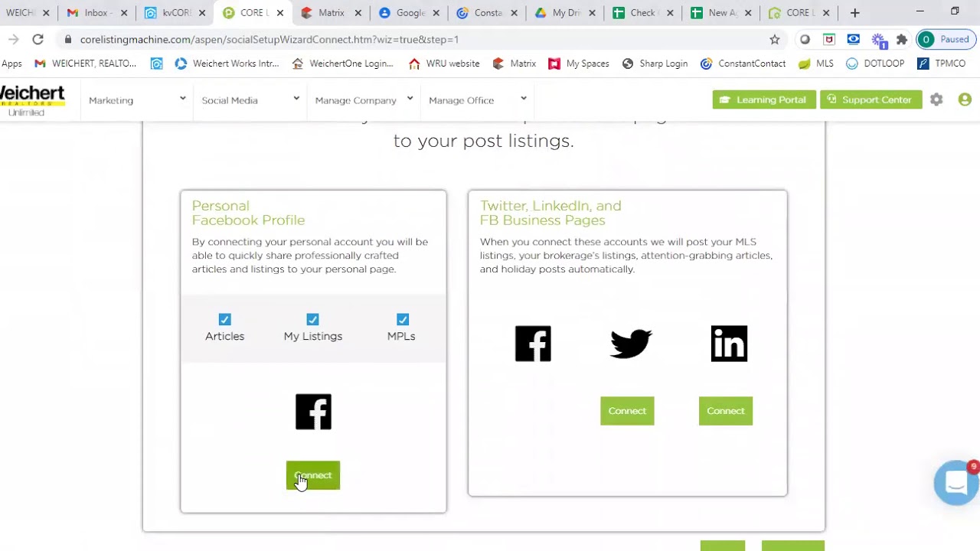Screen dimensions: 980x551
Task: Open the ConstantContact bookmark
Action: click(743, 64)
